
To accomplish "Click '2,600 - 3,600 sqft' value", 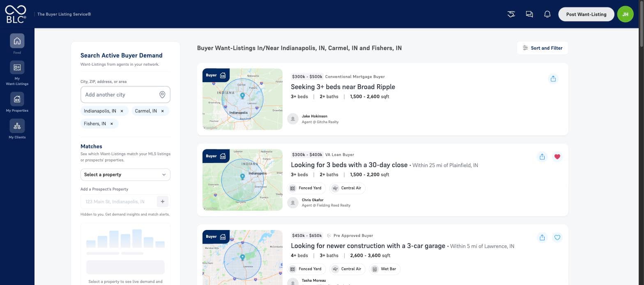I will 370,255.
